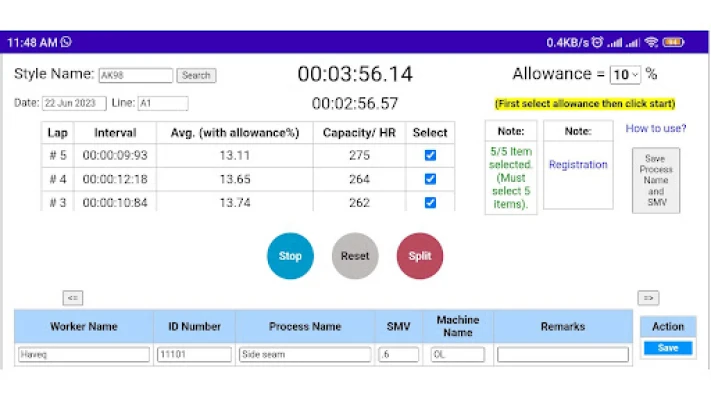Uncheck the Select checkbox for Lap #5
This screenshot has height=400, width=711.
430,156
